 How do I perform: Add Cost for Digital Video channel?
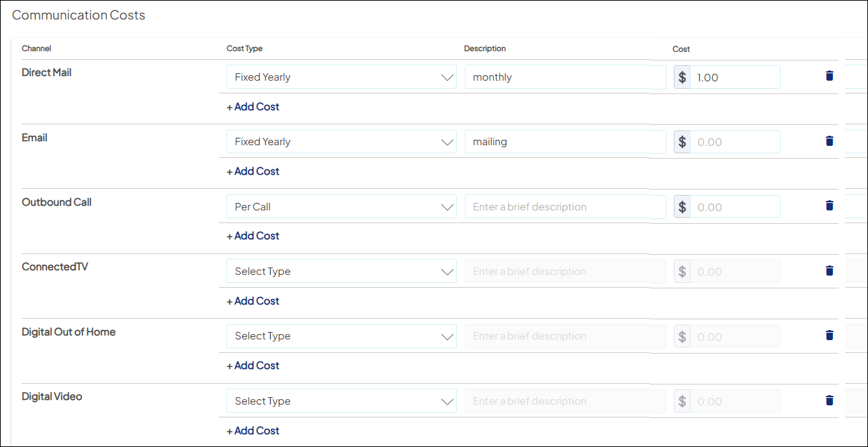pyautogui.click(x=253, y=431)
